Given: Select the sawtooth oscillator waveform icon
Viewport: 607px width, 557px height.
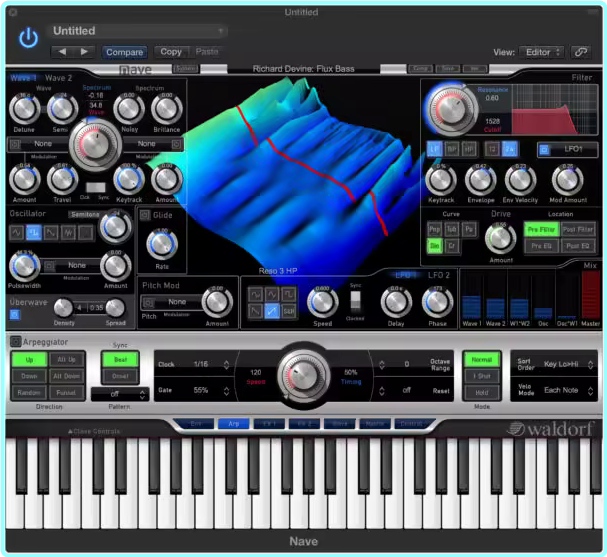Looking at the screenshot, I should point(51,233).
